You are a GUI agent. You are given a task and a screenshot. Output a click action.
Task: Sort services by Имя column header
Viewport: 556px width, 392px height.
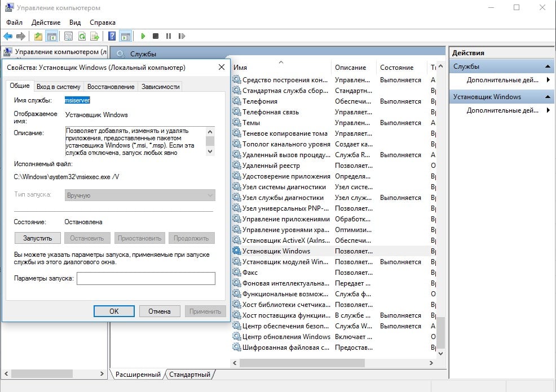pos(281,67)
